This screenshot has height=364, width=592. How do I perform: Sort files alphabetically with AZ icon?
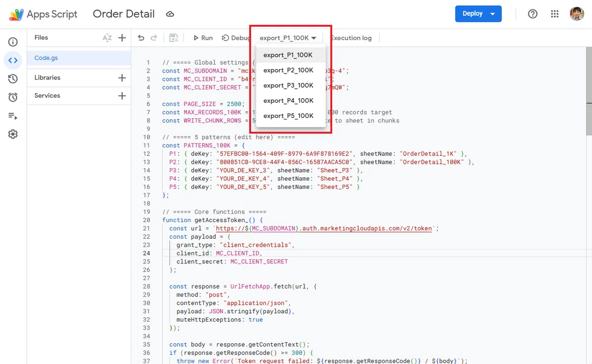107,38
